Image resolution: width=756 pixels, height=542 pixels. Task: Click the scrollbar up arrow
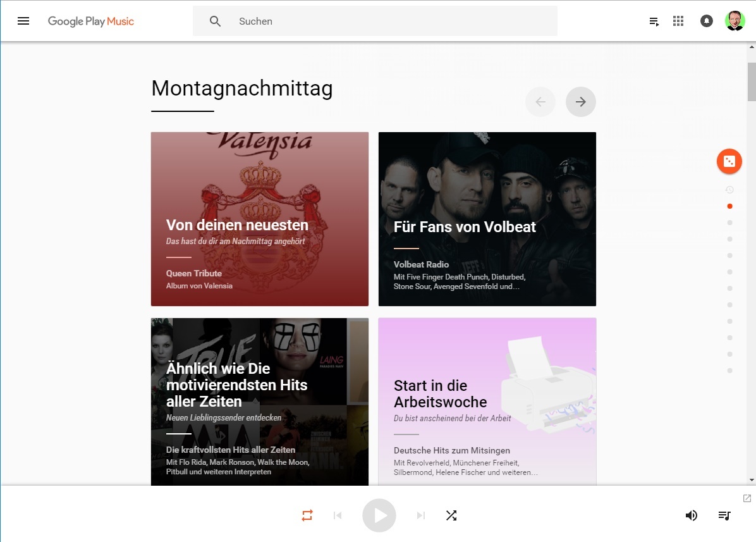[x=752, y=47]
